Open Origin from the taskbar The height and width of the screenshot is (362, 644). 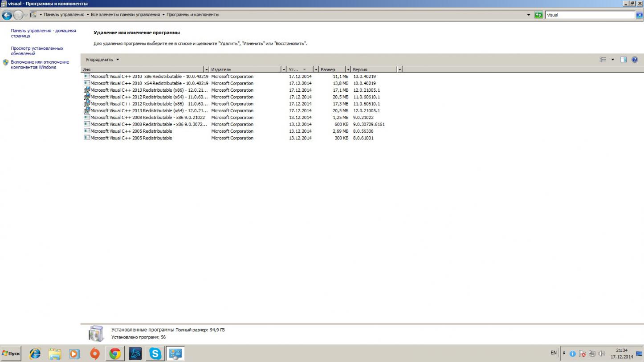94,354
